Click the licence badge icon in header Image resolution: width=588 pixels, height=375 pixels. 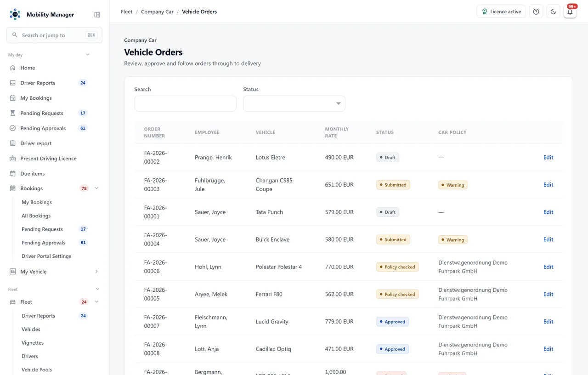[x=485, y=11]
